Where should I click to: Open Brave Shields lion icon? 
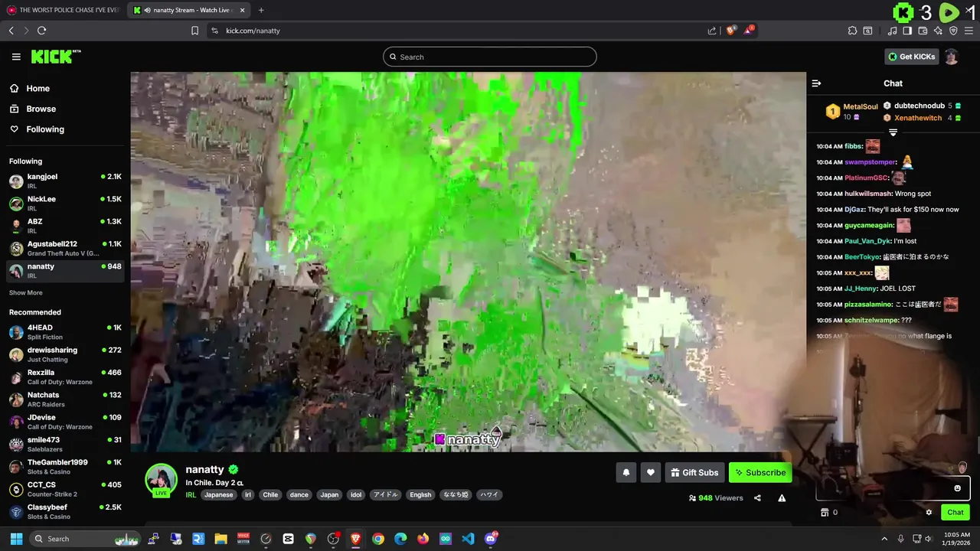[x=731, y=31]
